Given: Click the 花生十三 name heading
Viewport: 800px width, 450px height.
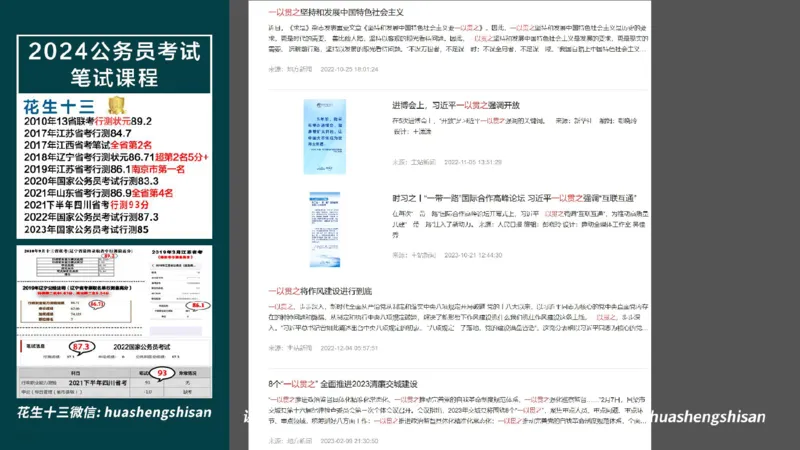Looking at the screenshot, I should pyautogui.click(x=59, y=107).
